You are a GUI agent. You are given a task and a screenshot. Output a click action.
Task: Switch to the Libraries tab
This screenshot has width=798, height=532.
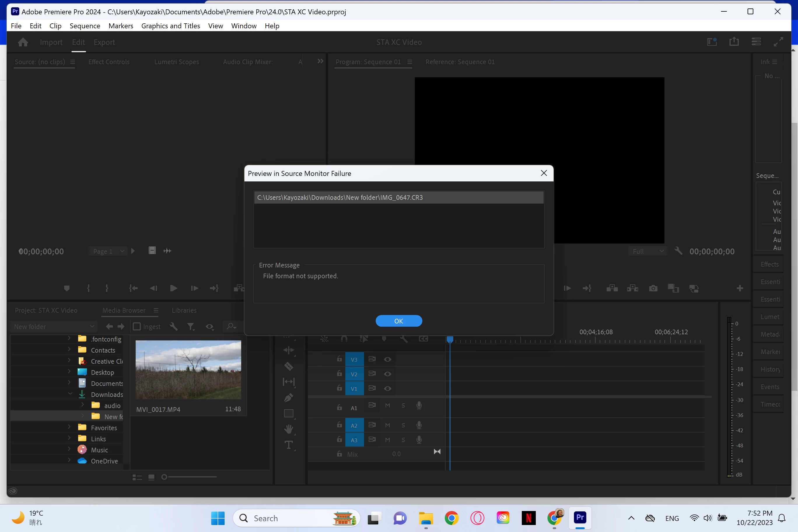(x=184, y=310)
